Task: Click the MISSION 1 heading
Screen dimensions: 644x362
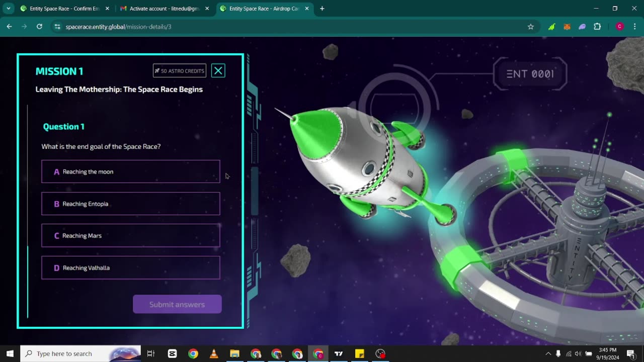Action: pos(59,71)
